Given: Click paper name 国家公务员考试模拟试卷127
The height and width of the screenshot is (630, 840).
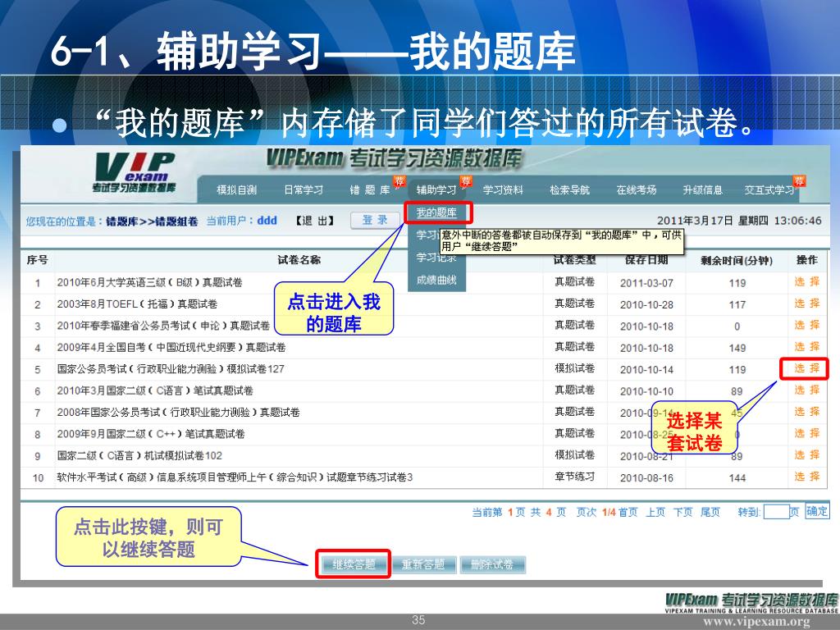Looking at the screenshot, I should click(171, 369).
